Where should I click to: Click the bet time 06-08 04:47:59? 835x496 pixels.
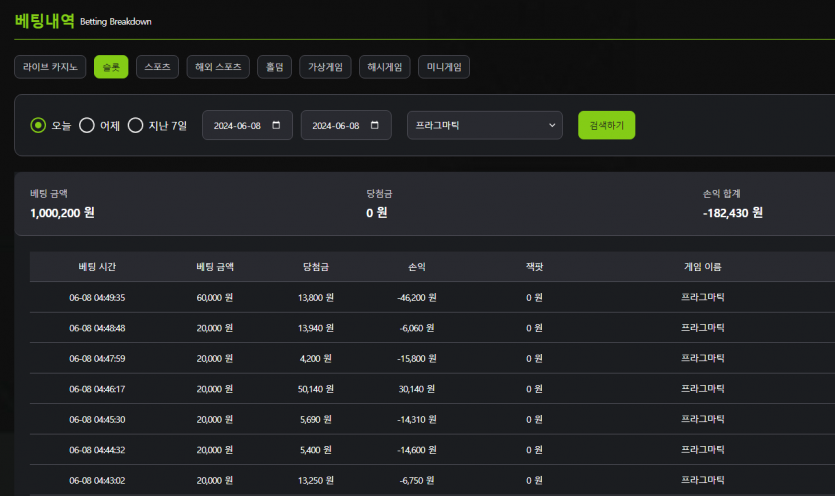click(x=97, y=359)
